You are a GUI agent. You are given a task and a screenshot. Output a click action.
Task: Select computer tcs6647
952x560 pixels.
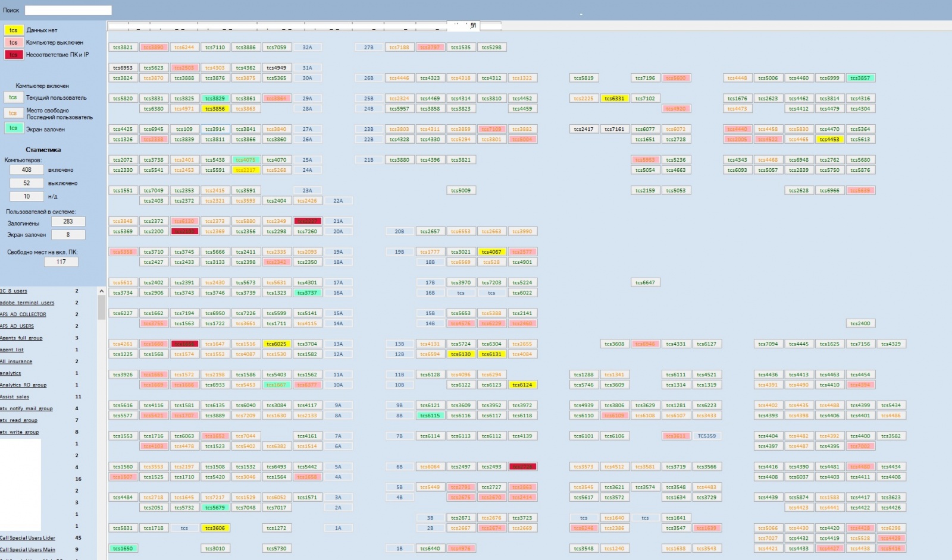click(x=645, y=283)
